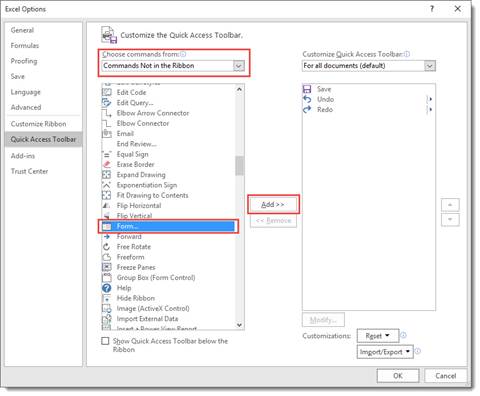Select the Erase Border icon
480x396 pixels.
tap(107, 164)
